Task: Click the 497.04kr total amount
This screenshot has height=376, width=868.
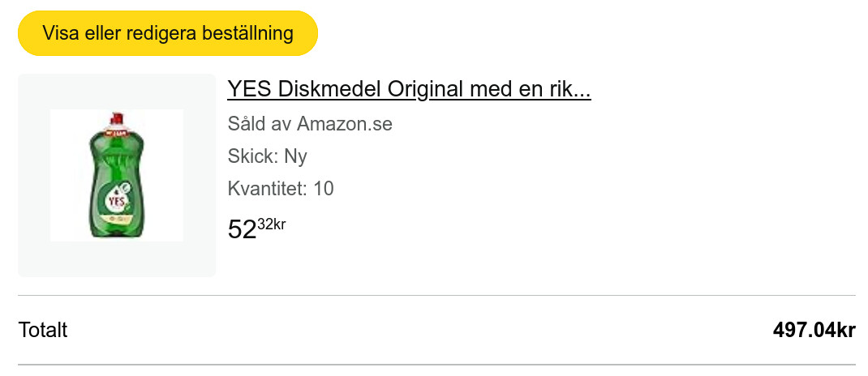Action: click(x=814, y=330)
